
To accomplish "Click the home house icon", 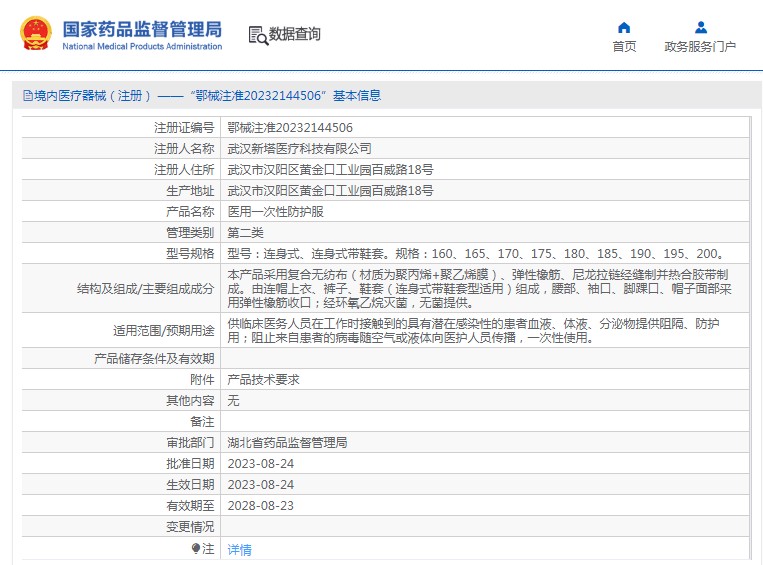I will [x=624, y=27].
